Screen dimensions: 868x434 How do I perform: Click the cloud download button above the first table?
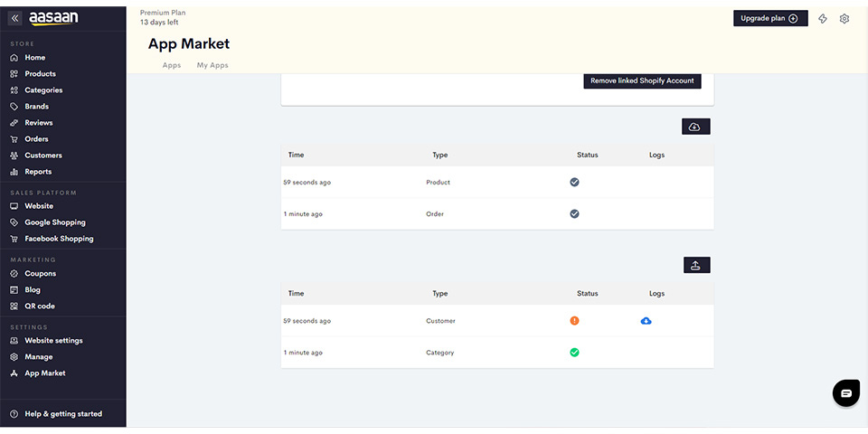[x=696, y=127]
